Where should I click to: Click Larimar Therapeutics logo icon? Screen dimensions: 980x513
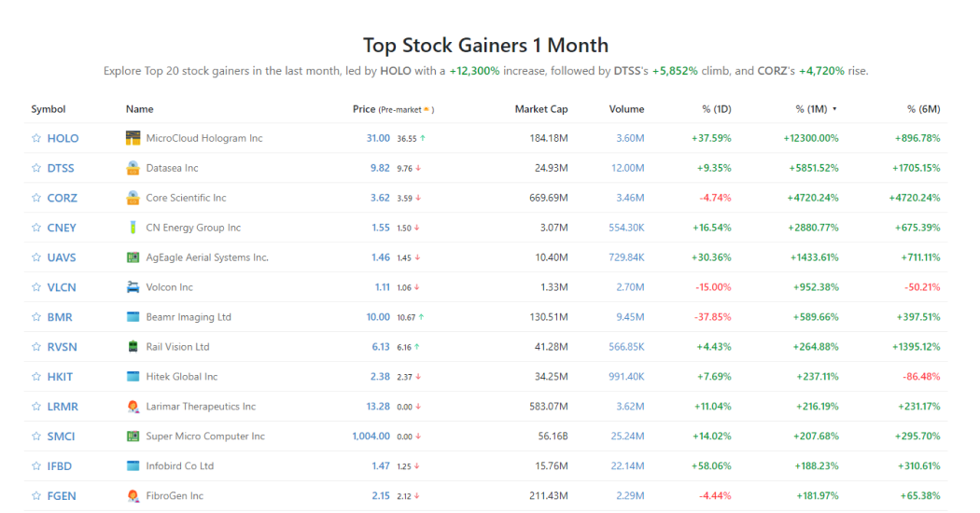pos(133,406)
